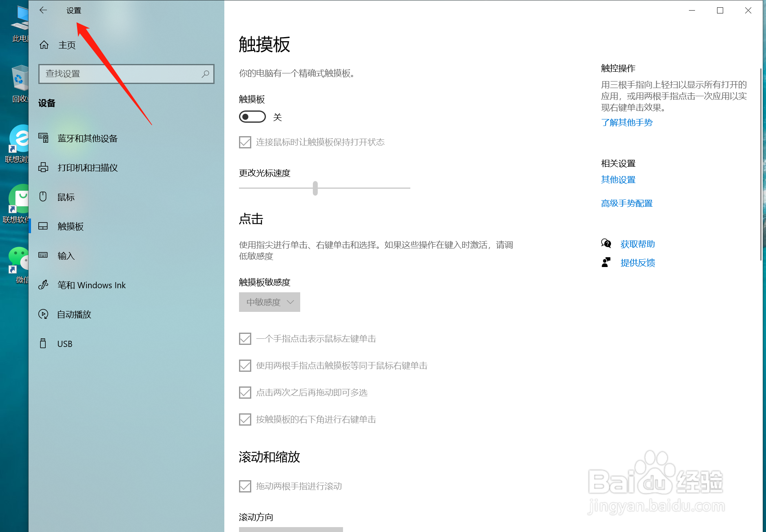Viewport: 766px width, 532px height.
Task: Go back using the arrow icon
Action: [43, 10]
